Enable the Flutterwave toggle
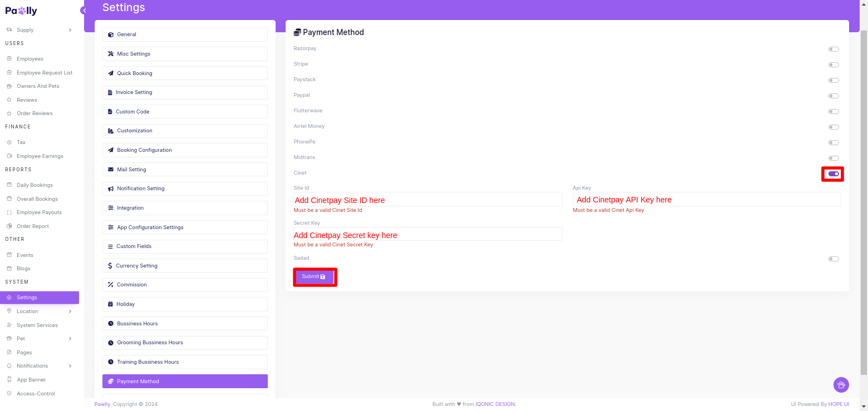868x411 pixels. (x=833, y=111)
